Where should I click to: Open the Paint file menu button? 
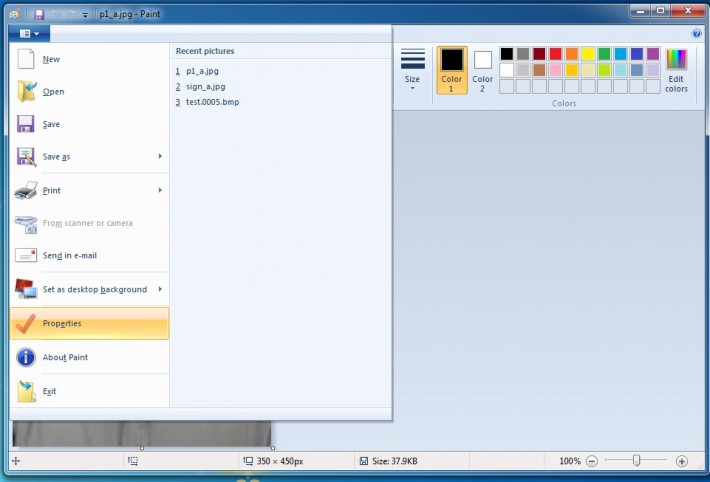tap(29, 34)
